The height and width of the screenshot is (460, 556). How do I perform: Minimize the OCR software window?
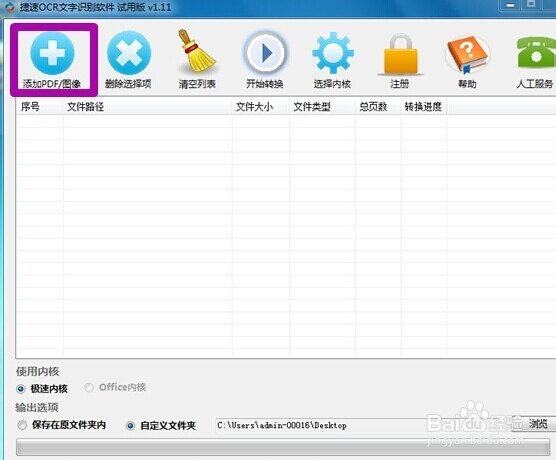pyautogui.click(x=511, y=5)
